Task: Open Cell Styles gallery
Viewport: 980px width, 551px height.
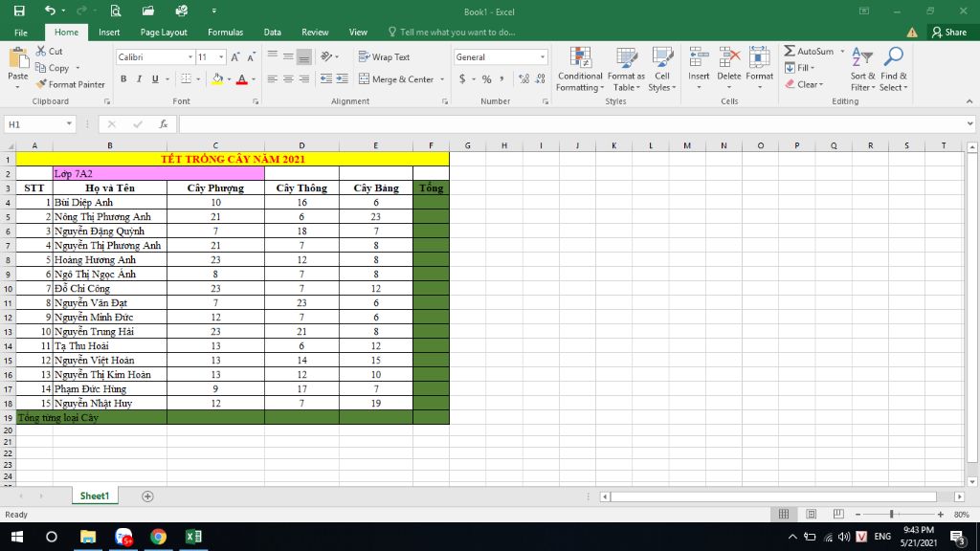Action: click(x=662, y=69)
